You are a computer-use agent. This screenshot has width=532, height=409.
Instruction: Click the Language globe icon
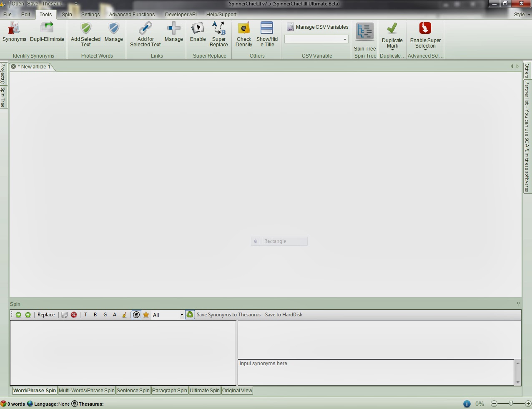coord(30,404)
